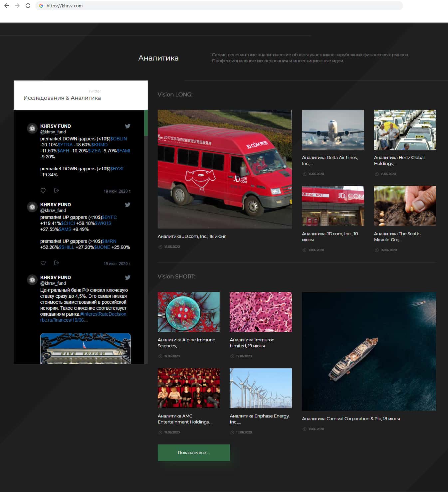Click the tweet date under DOWN gappers tweet

(117, 191)
